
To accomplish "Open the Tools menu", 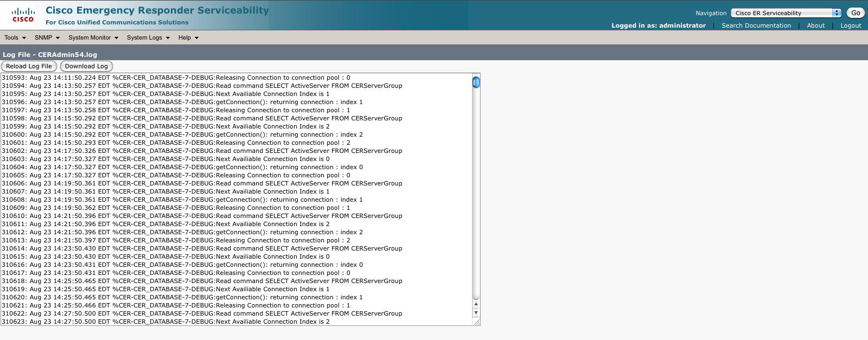I will coord(15,37).
